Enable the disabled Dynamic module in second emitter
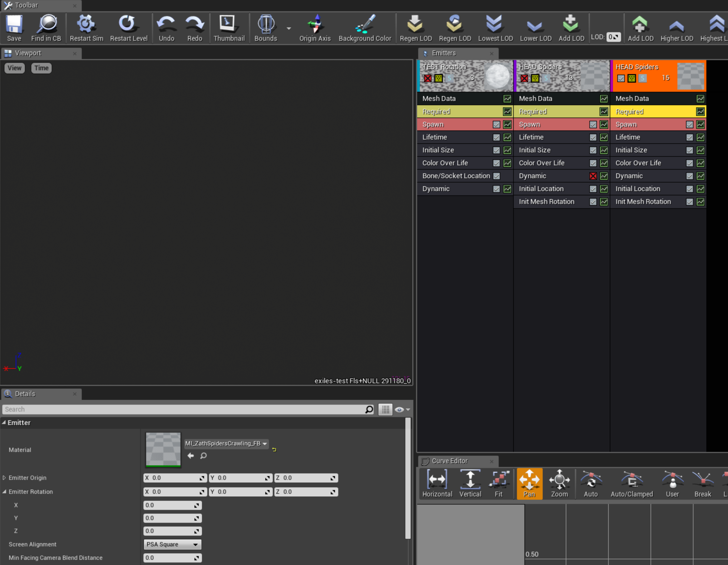The width and height of the screenshot is (728, 565). [x=593, y=176]
